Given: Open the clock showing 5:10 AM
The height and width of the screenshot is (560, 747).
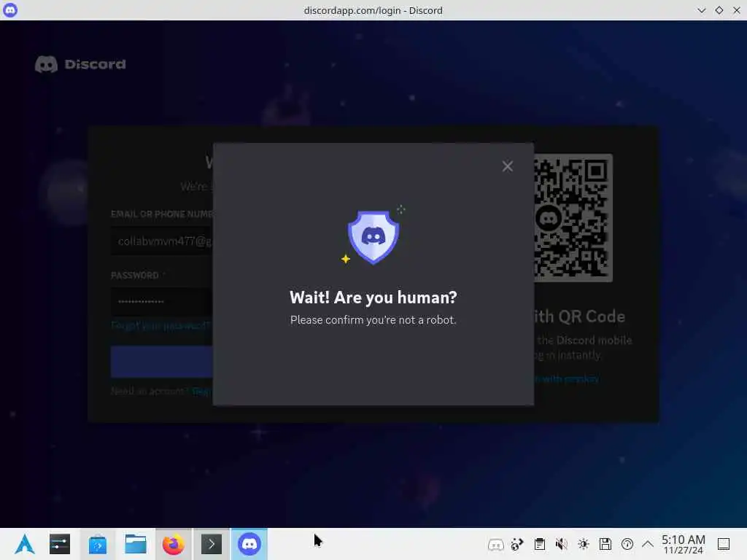Looking at the screenshot, I should coord(683,544).
